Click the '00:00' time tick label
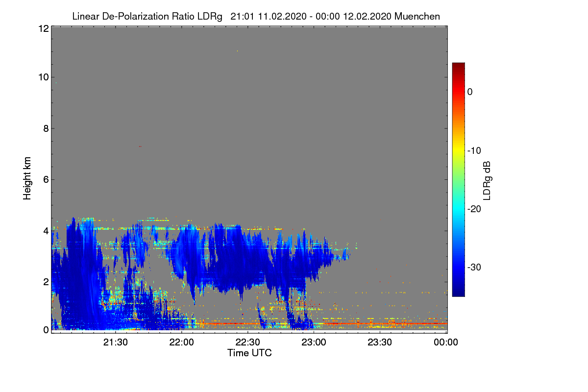The width and height of the screenshot is (588, 392). tap(446, 342)
